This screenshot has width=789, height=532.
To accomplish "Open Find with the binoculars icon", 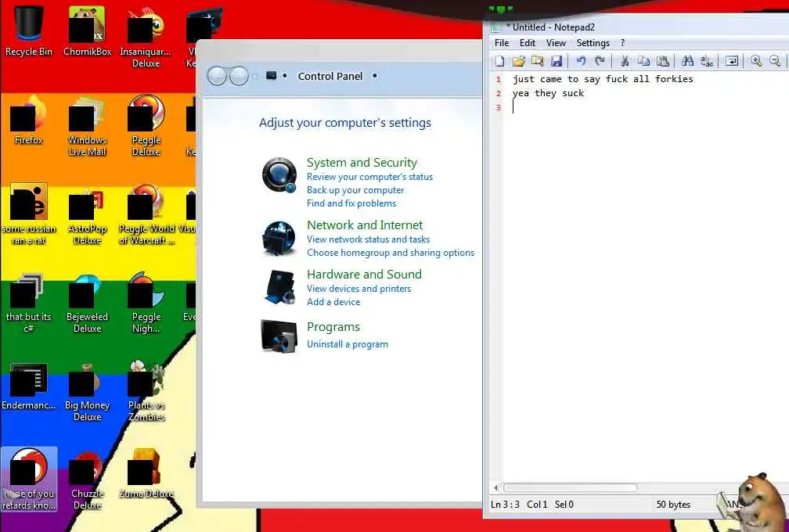I will point(687,61).
